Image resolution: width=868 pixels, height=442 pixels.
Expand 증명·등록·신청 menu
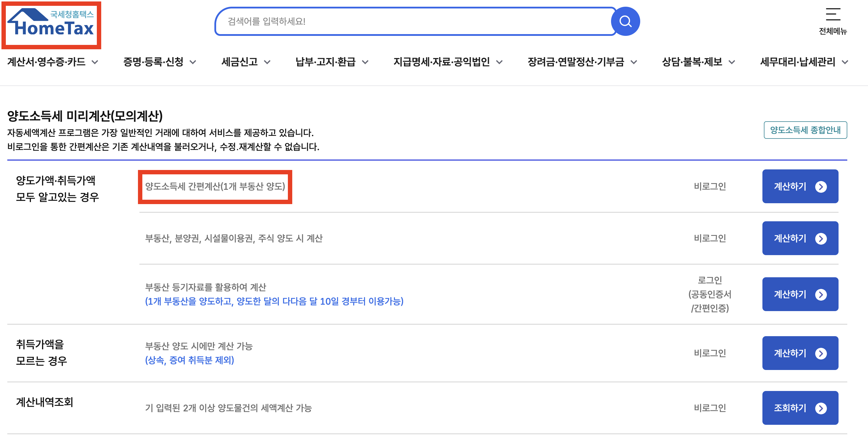coord(159,62)
